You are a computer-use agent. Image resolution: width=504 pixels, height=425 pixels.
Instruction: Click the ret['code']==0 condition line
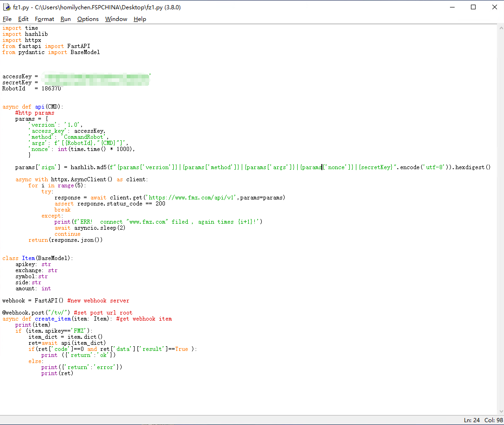[113, 350]
